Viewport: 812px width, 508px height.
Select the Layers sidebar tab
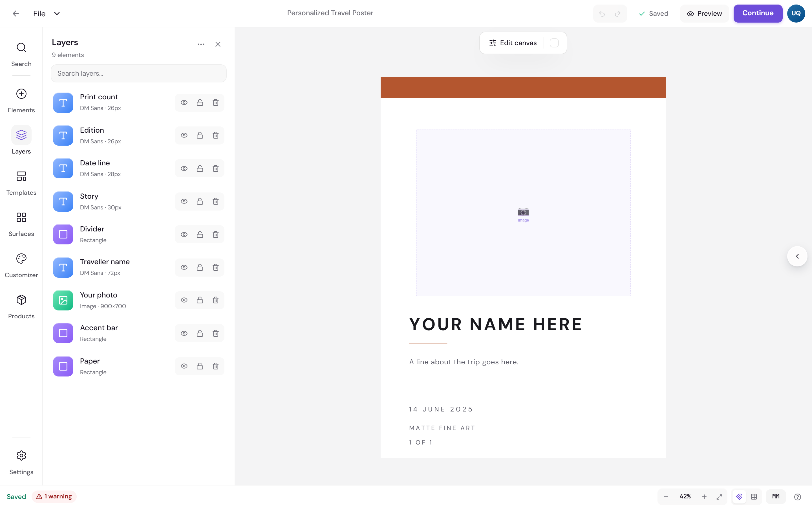point(21,141)
